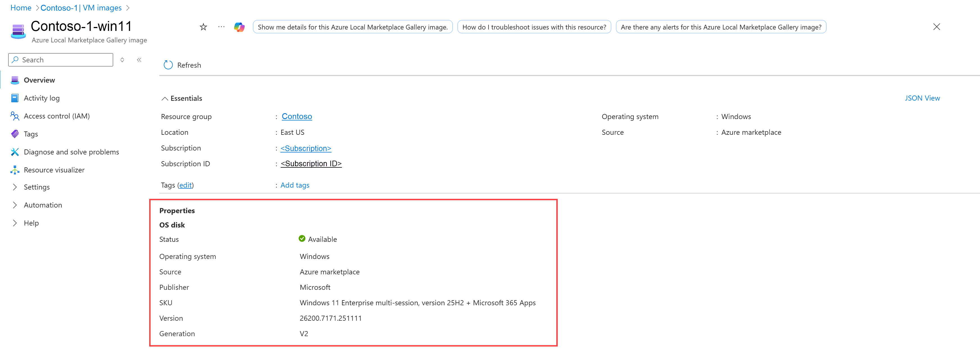
Task: Expand the Automation section
Action: pos(15,205)
